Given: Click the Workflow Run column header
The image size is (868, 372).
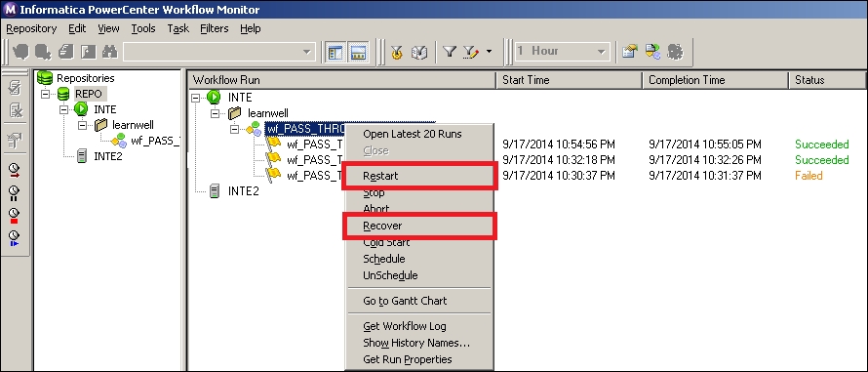Looking at the screenshot, I should (342, 80).
